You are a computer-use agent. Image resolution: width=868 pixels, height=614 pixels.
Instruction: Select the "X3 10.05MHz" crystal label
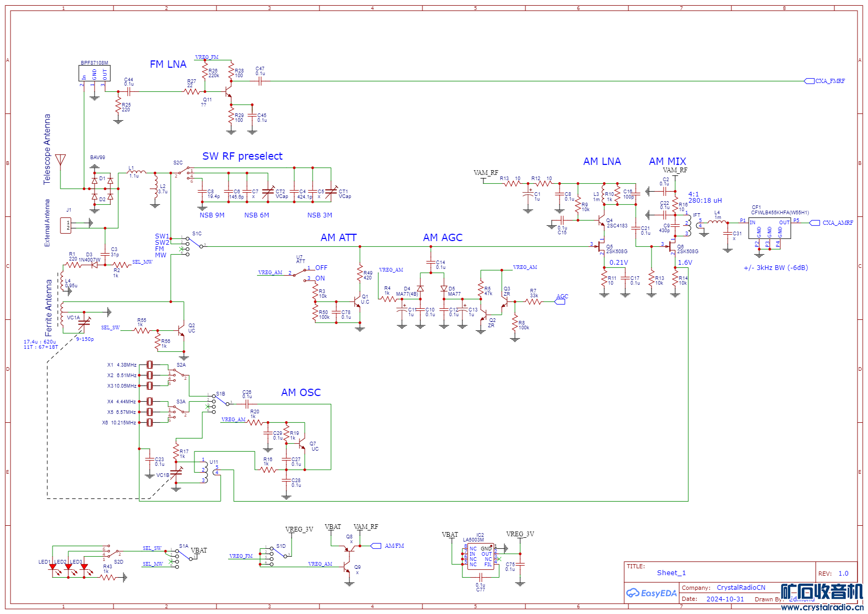pos(122,386)
